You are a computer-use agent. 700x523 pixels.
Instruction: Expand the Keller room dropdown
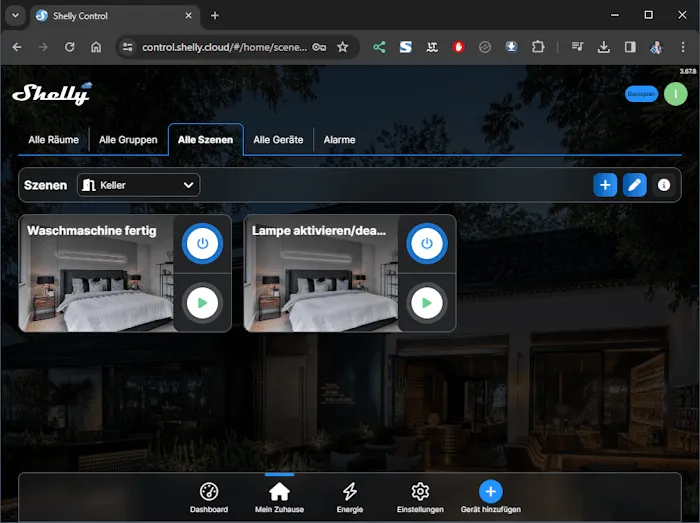[138, 185]
